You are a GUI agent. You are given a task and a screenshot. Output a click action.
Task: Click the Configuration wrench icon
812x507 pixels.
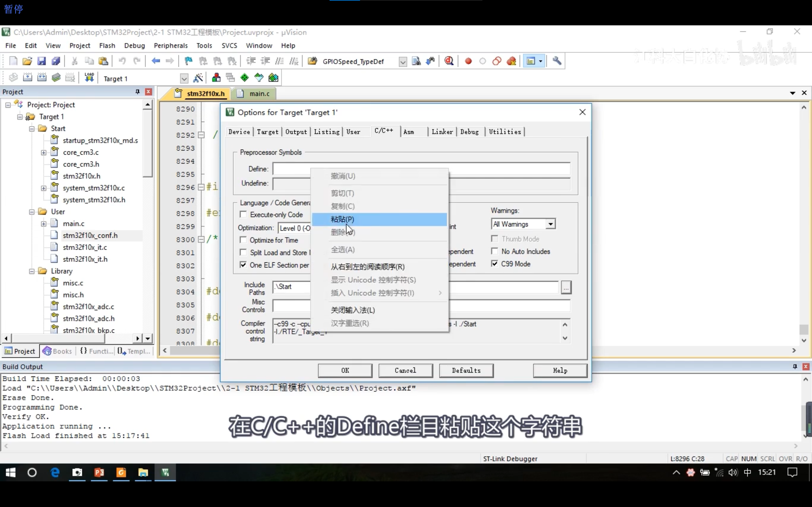coord(557,61)
